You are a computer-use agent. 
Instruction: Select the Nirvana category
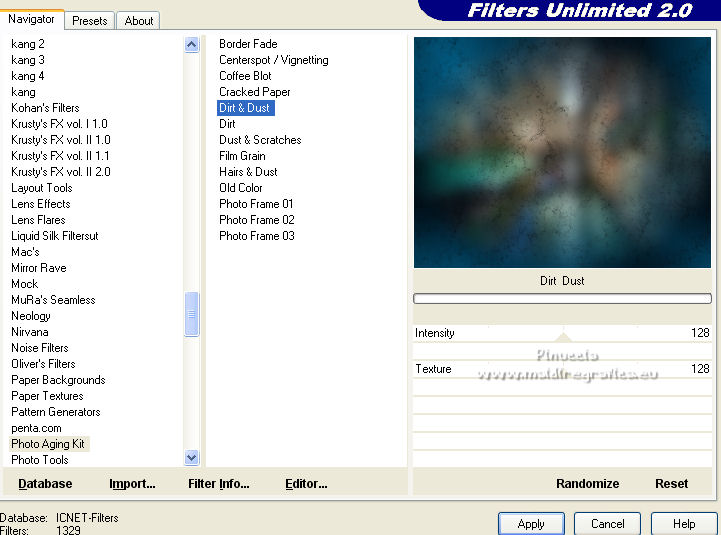coord(29,332)
